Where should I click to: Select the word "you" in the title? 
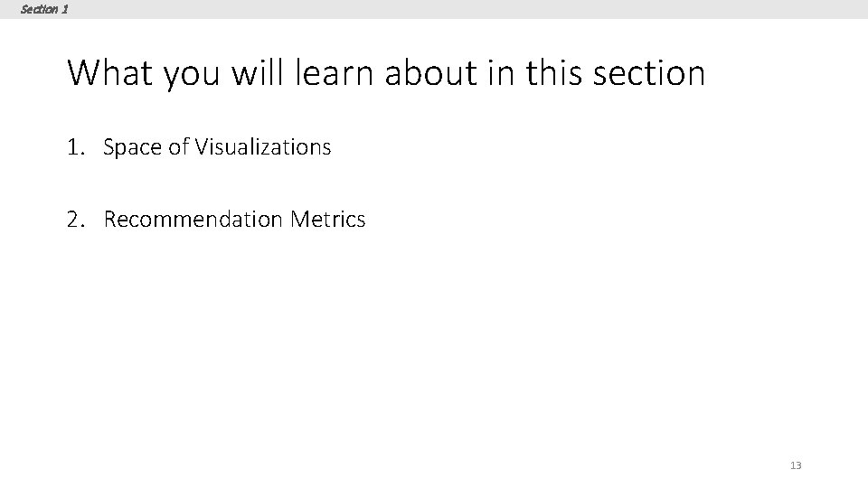coord(194,73)
